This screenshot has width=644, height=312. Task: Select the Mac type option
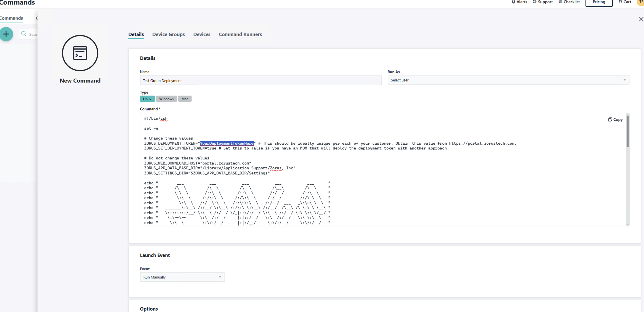[x=185, y=99]
